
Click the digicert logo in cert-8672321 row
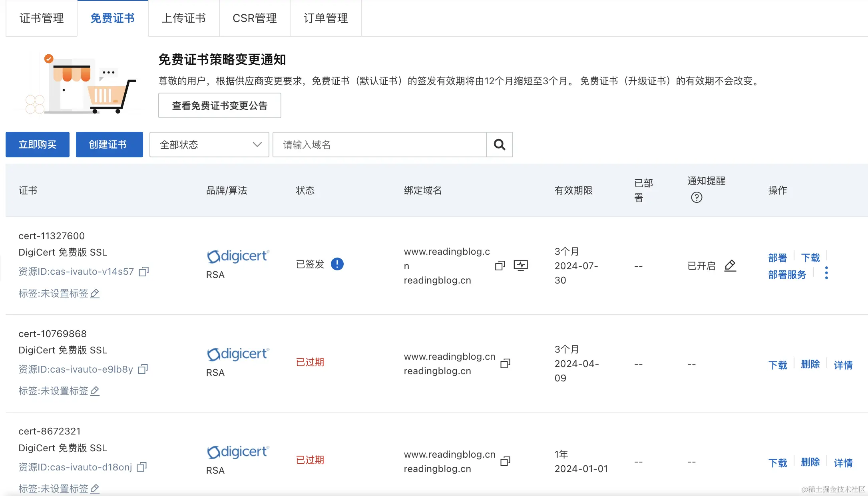coord(238,452)
